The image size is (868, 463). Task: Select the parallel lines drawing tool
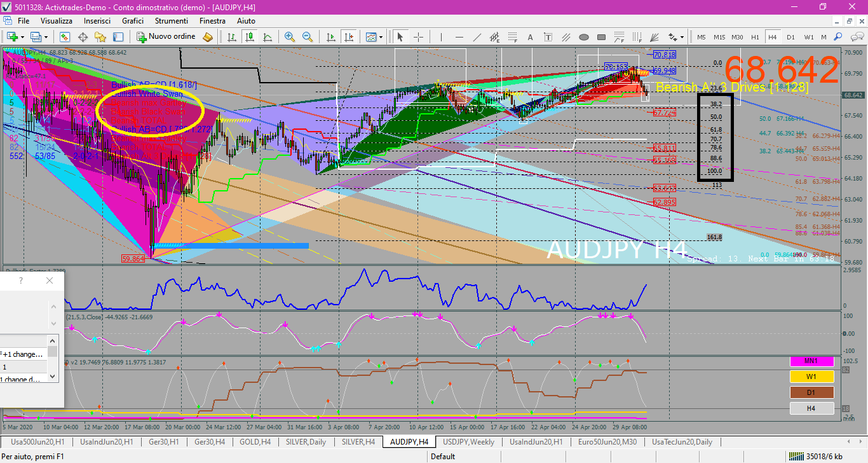566,37
